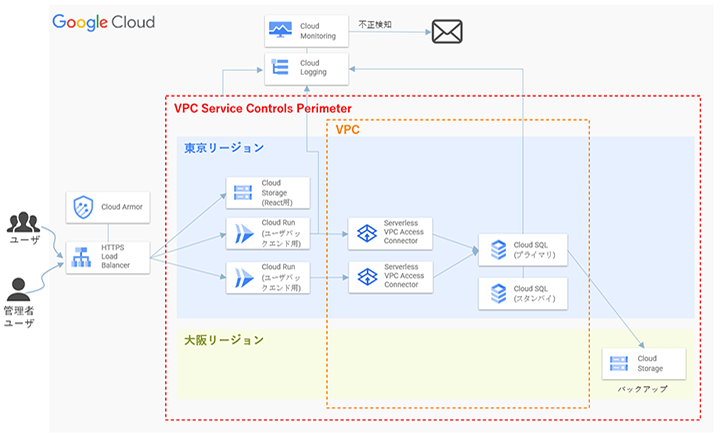Click the 'VPC Service Controls Perimeter' heading
720x437 pixels.
tap(263, 109)
